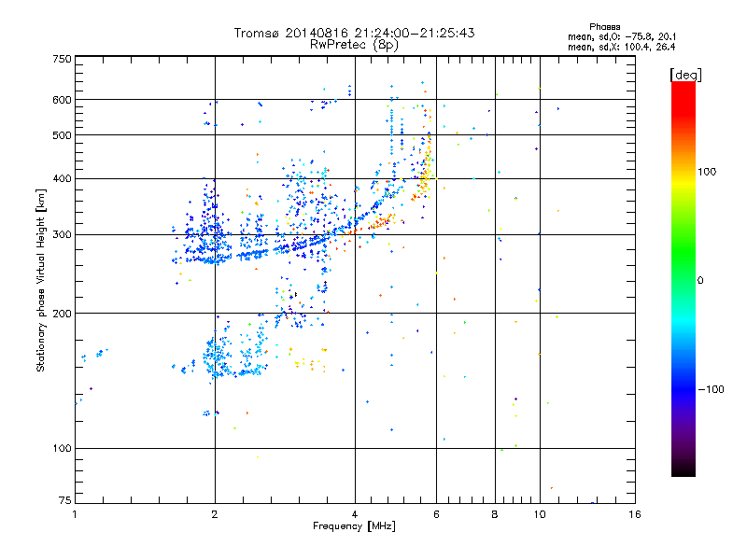Select the 'mean, sd,X: 100.4, 26.4' text

pyautogui.click(x=621, y=47)
